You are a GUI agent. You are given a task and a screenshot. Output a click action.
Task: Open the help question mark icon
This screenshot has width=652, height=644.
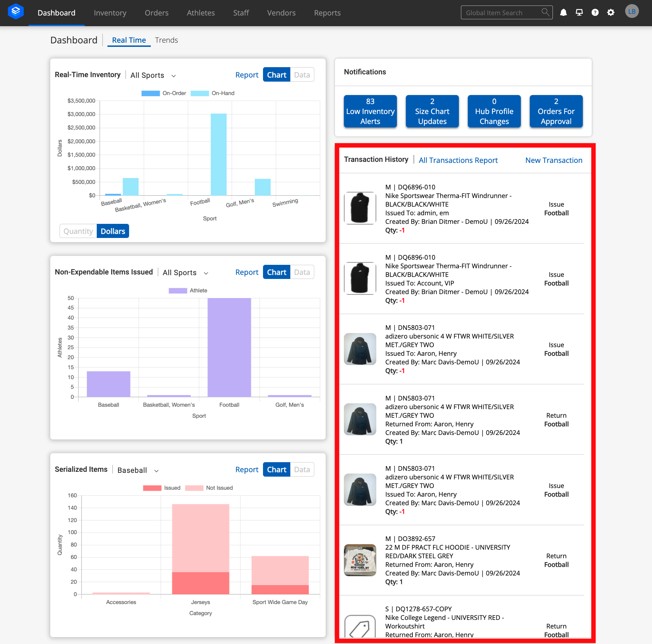point(595,13)
